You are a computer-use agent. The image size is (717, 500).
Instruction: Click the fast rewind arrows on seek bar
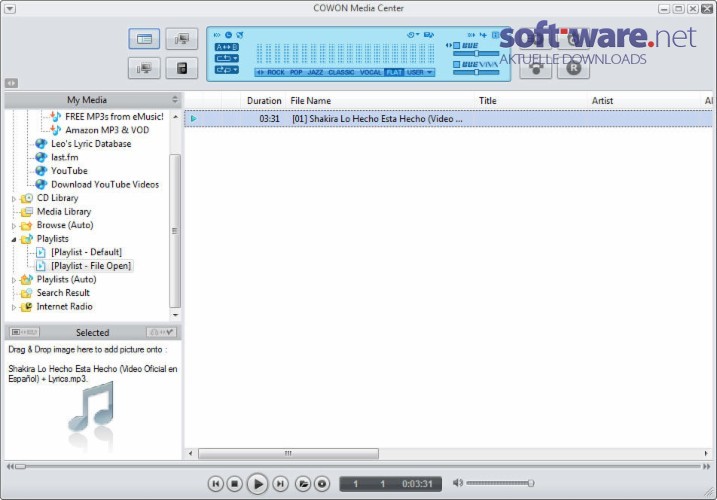(x=10, y=467)
